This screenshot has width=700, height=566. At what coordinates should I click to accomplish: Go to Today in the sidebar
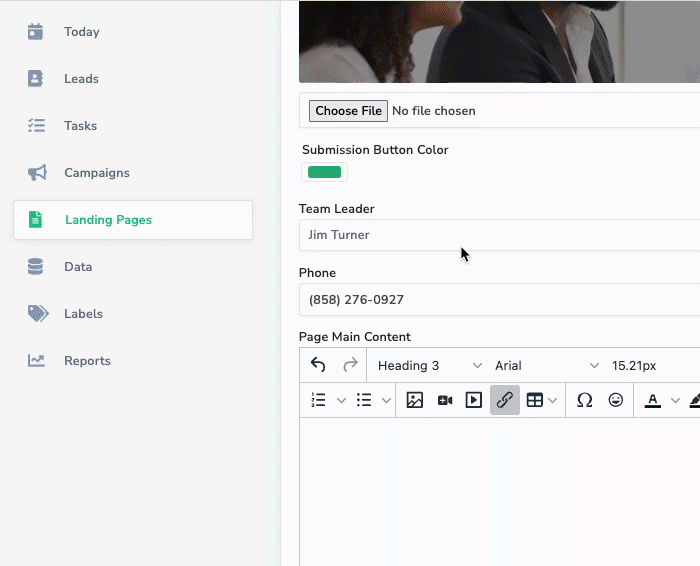coord(82,32)
